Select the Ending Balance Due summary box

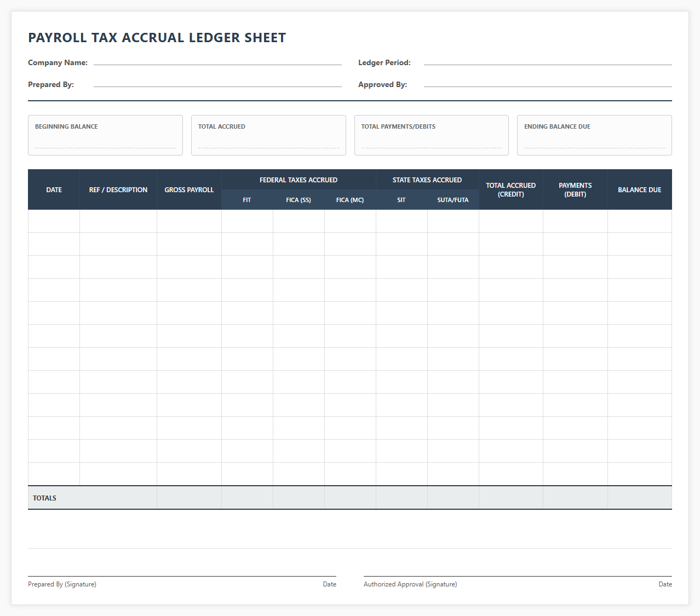(594, 135)
